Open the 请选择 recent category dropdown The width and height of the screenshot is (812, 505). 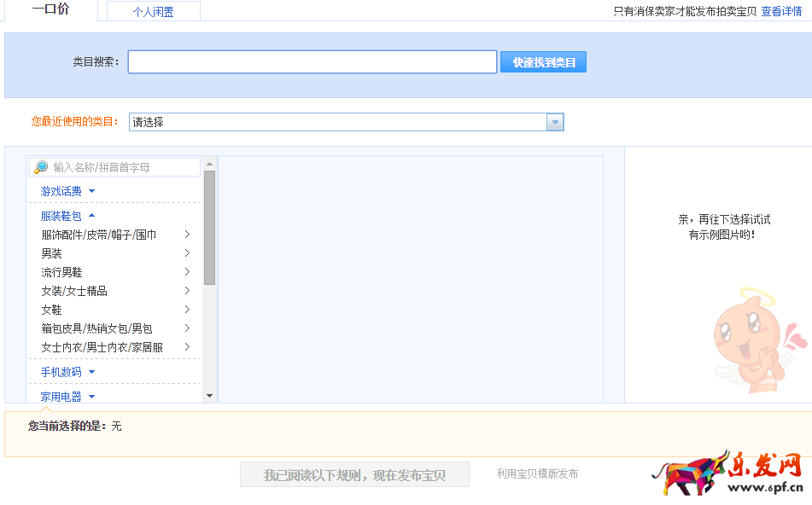click(x=555, y=122)
